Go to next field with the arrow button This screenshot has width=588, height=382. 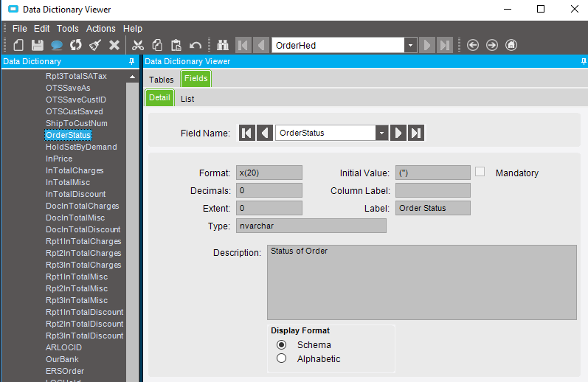click(398, 133)
